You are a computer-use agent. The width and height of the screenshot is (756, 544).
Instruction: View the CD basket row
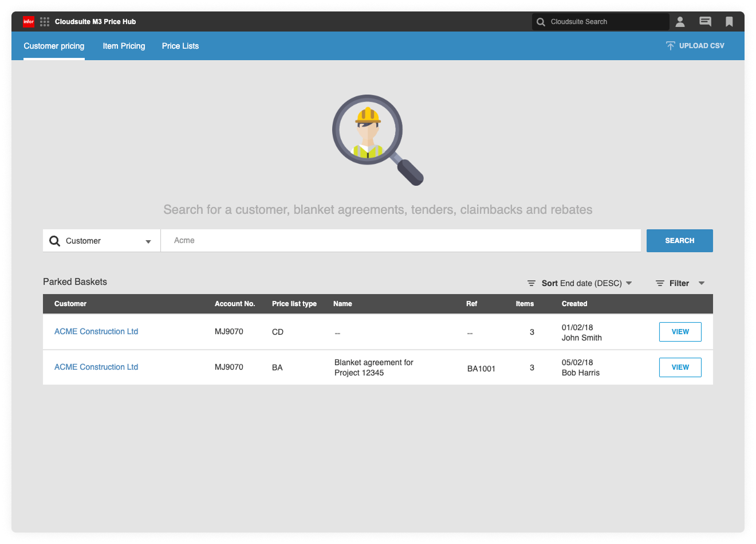(x=680, y=332)
